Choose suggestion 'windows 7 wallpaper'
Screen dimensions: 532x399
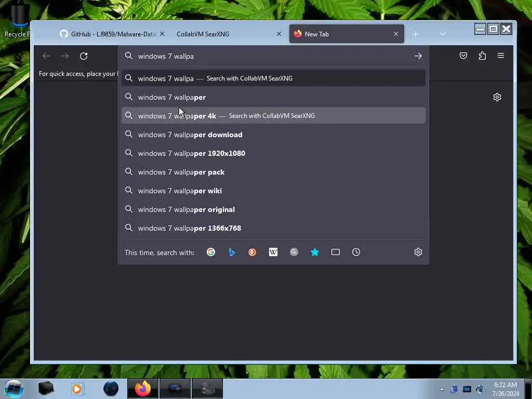click(x=273, y=97)
